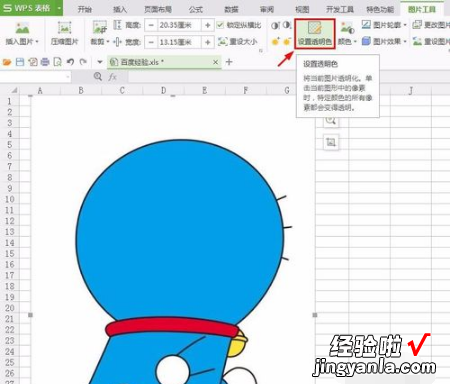
Task: Expand the Color (颜色) dropdown arrow
Action: tap(355, 42)
